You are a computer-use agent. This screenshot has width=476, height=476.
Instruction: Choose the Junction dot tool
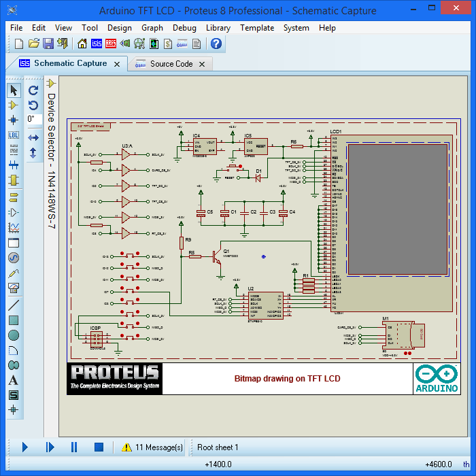pos(14,120)
